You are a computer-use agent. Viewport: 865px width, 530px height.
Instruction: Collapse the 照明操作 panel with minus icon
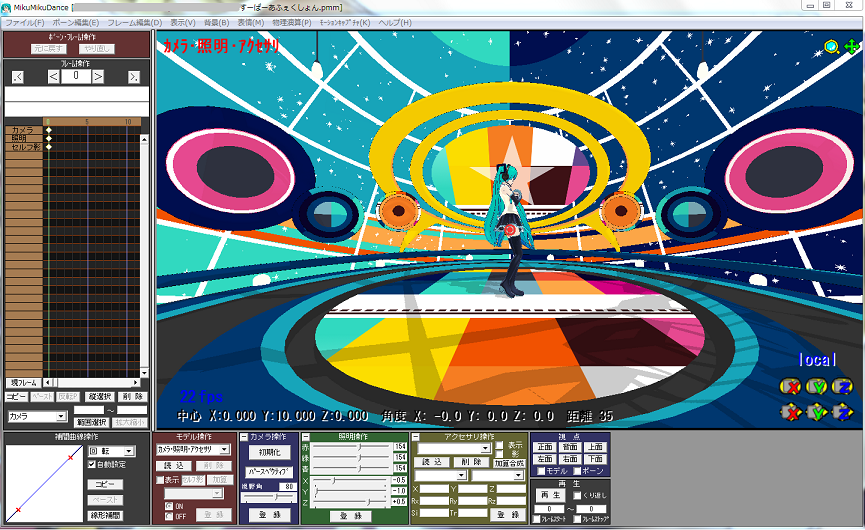pyautogui.click(x=306, y=437)
